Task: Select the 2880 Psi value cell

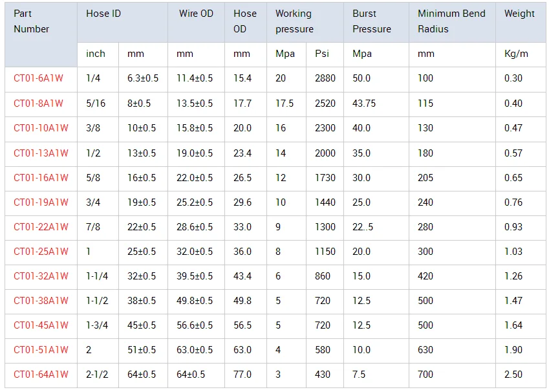Action: pyautogui.click(x=325, y=78)
